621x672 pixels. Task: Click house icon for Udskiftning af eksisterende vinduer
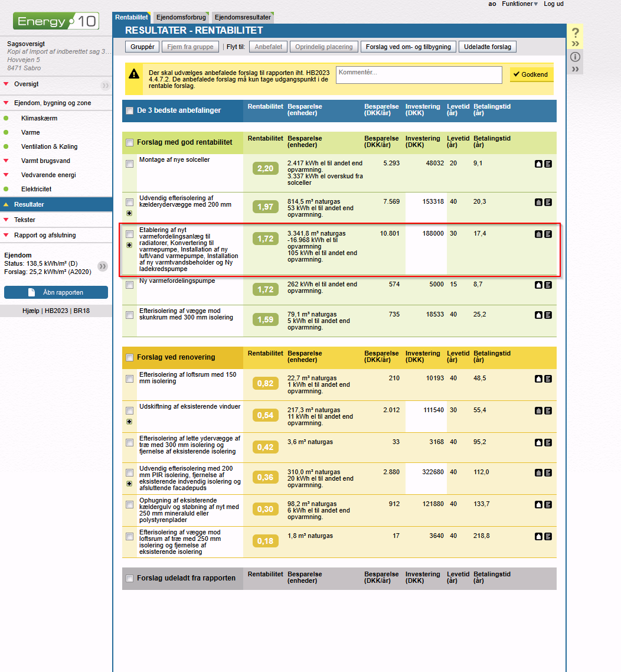[x=538, y=410]
